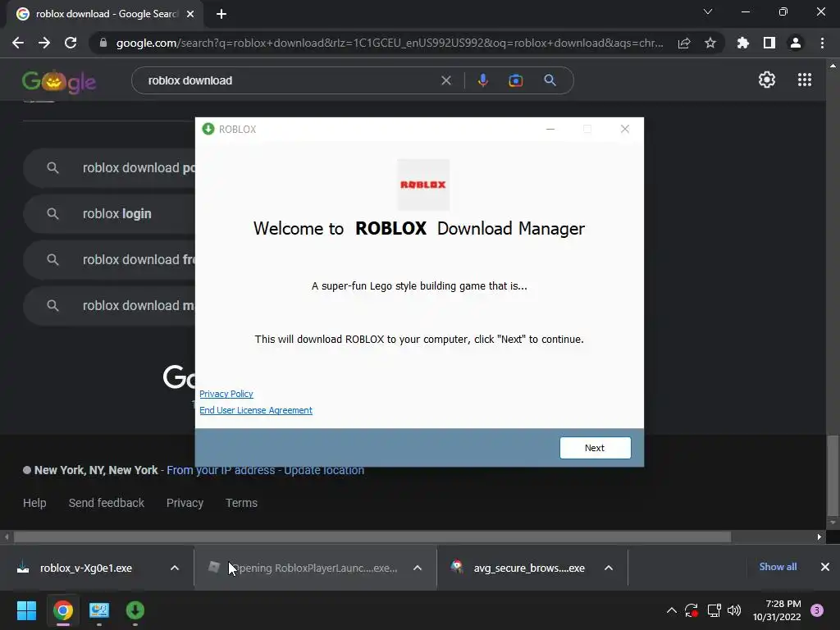Open Chrome profile avatar
Viewport: 840px width, 630px height.
(x=796, y=43)
